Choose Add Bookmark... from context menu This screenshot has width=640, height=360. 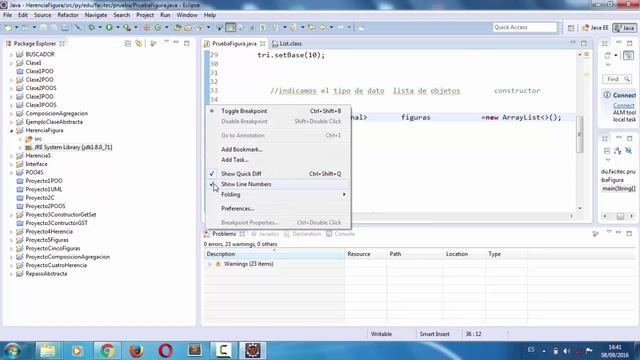pyautogui.click(x=242, y=149)
